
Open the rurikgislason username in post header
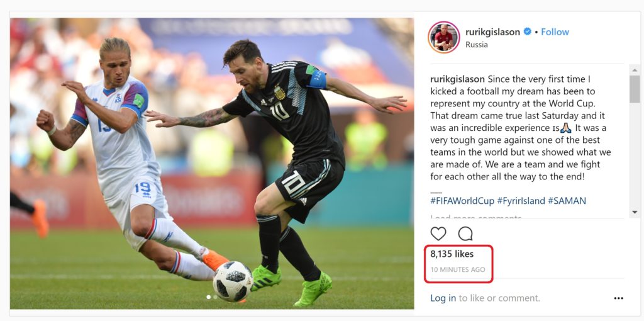492,31
